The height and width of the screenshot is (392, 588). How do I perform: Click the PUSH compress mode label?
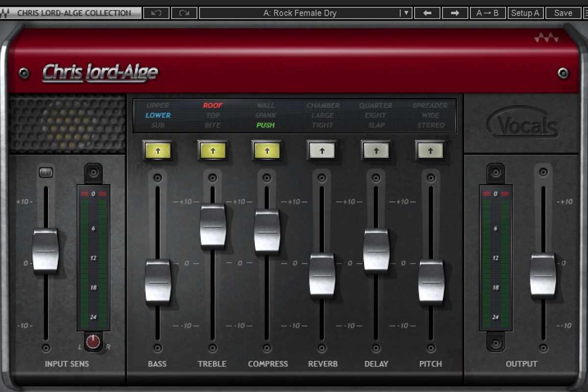pyautogui.click(x=266, y=125)
